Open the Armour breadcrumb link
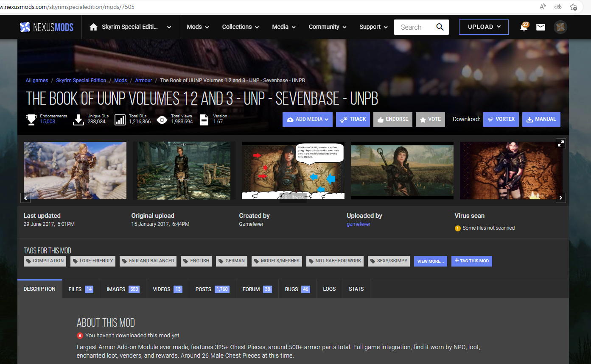Viewport: 591px width, 364px height. (143, 81)
